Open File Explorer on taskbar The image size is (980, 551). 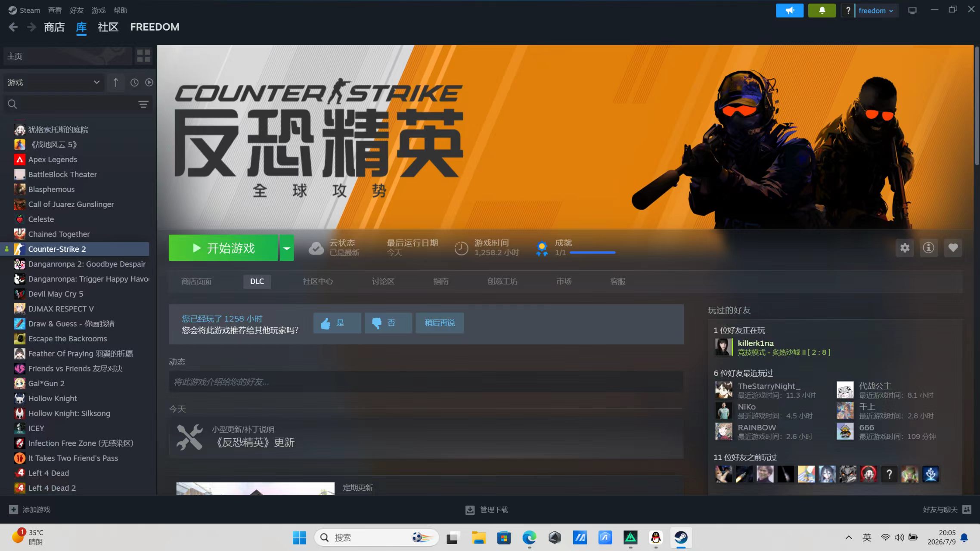pyautogui.click(x=478, y=537)
